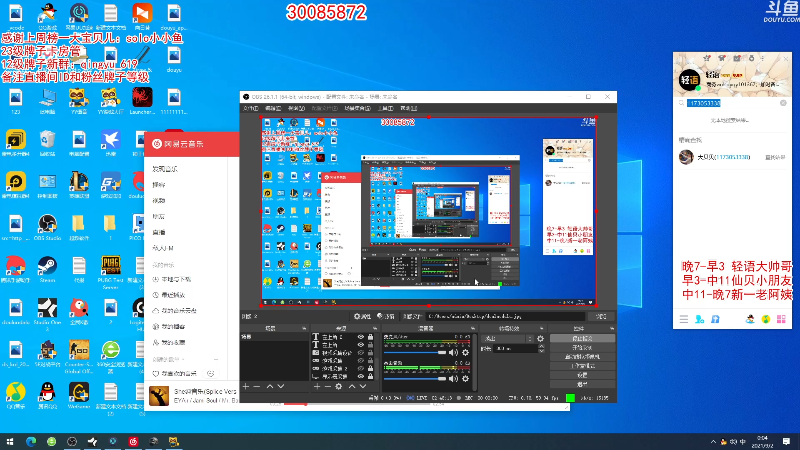Toggle visibility of text source numbered 2
Screen dimensions: 800x450
[361, 337]
